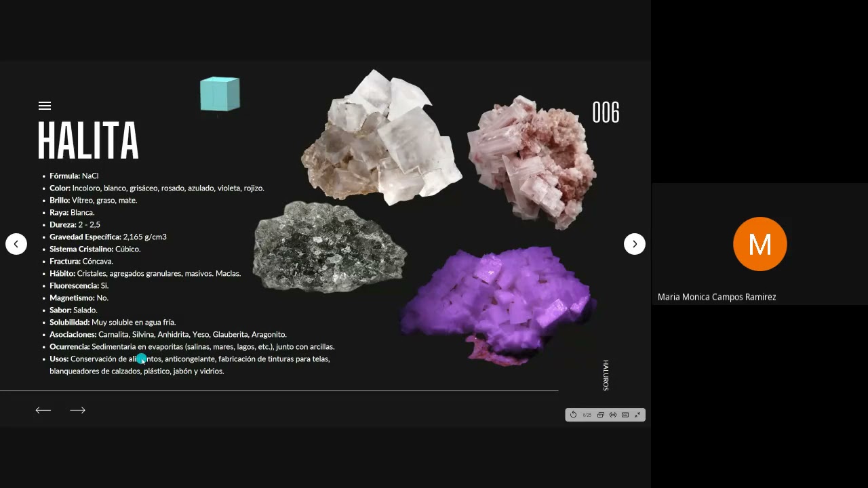Open the slide counter in presentation toolbar
This screenshot has height=488, width=868.
[587, 415]
